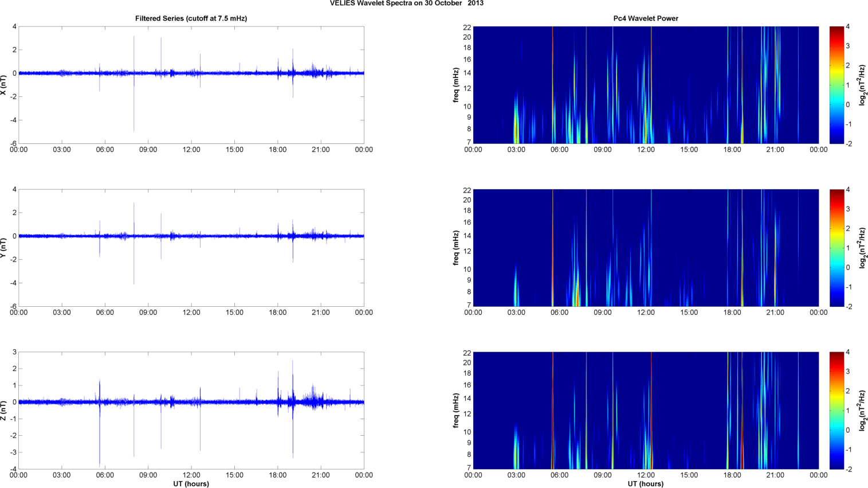Click the VELIES Wavelet Spectra figure title
Viewport: 868px width, 488px height.
[406, 3]
